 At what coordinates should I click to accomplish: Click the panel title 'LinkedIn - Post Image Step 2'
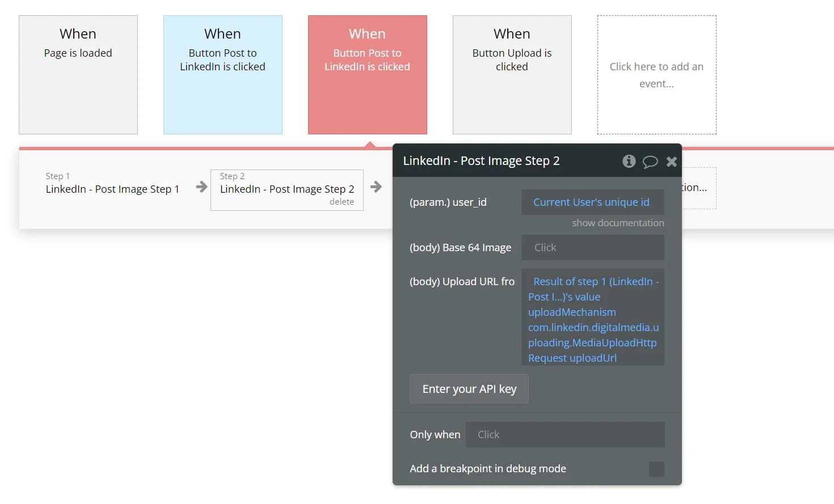click(x=481, y=161)
